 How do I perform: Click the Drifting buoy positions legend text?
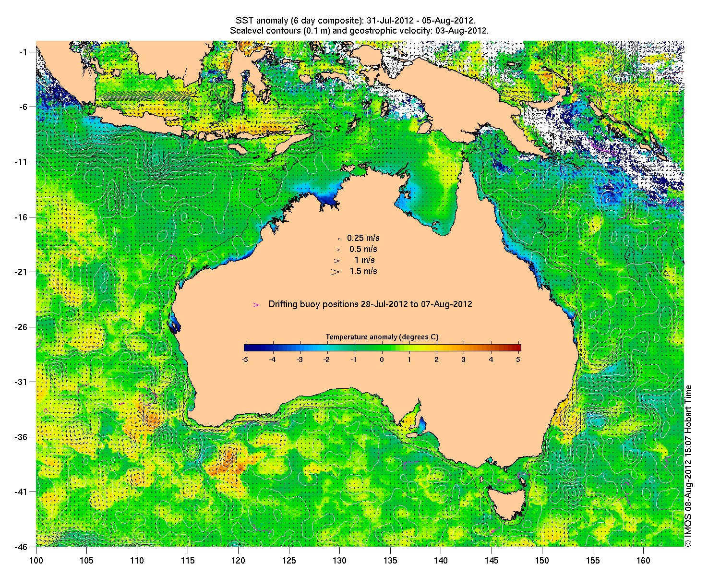pyautogui.click(x=370, y=304)
